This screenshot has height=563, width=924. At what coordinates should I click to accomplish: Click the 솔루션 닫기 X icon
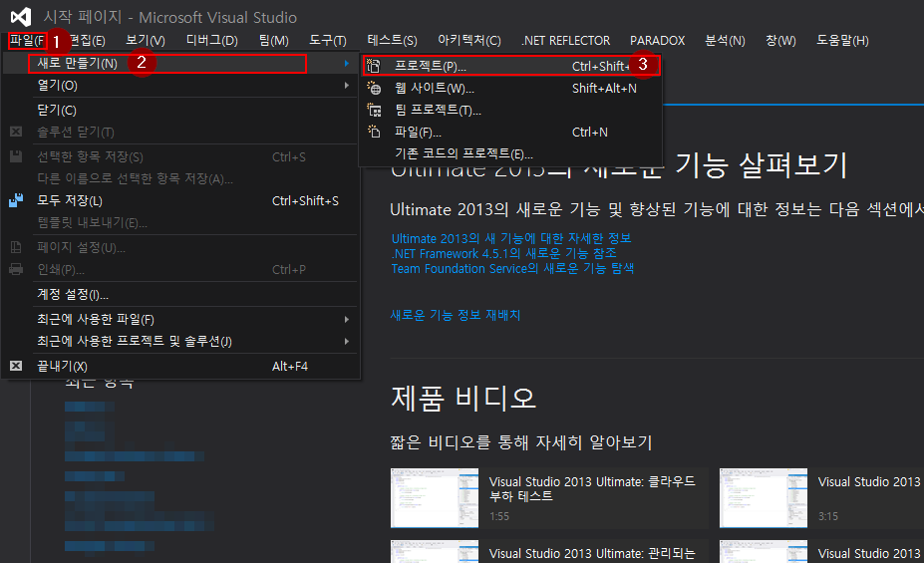(16, 132)
